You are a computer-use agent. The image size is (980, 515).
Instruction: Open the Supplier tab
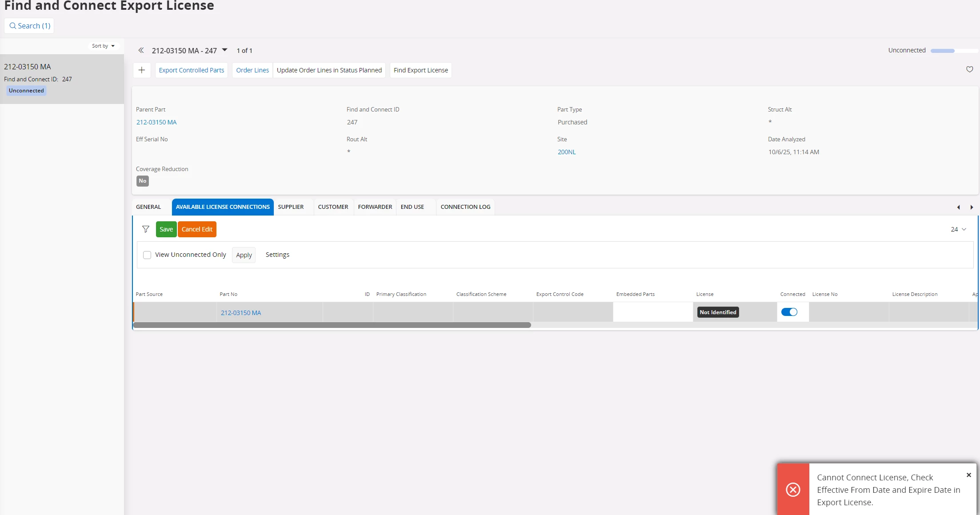coord(291,207)
